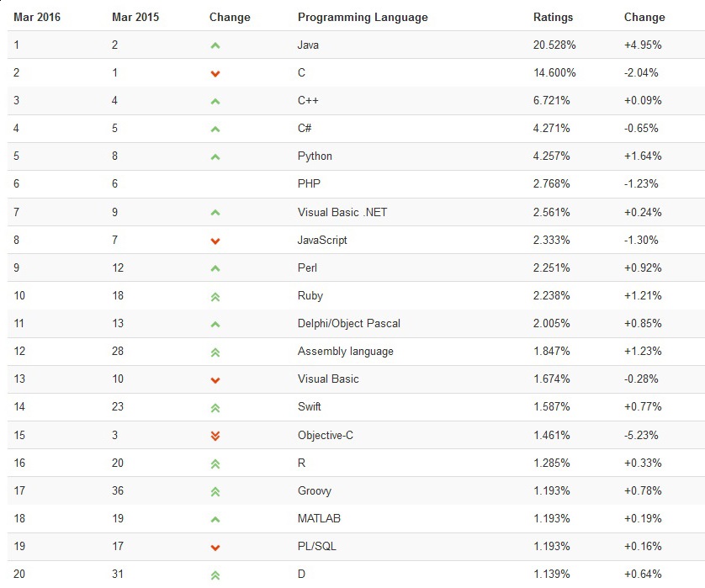Click the double up arrow for Assembly language
705x588 pixels.
(x=215, y=352)
